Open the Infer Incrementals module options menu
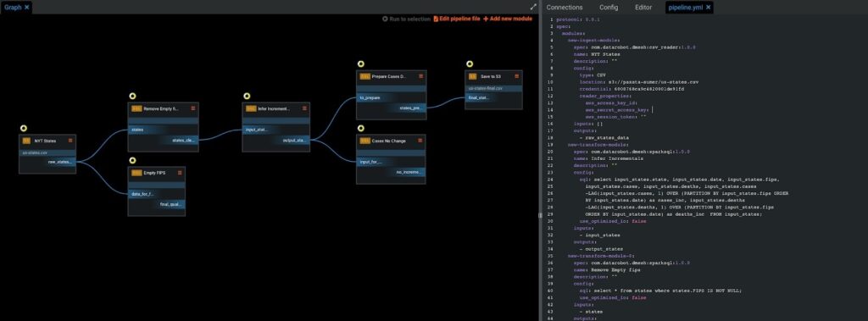868x321 pixels. coord(304,108)
